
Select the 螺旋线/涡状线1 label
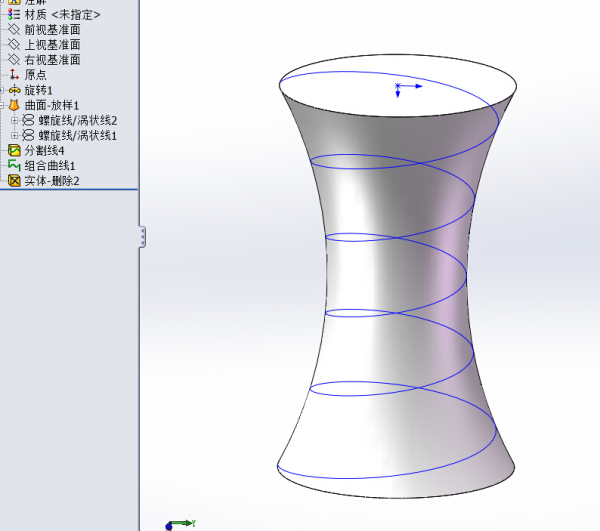pyautogui.click(x=78, y=135)
